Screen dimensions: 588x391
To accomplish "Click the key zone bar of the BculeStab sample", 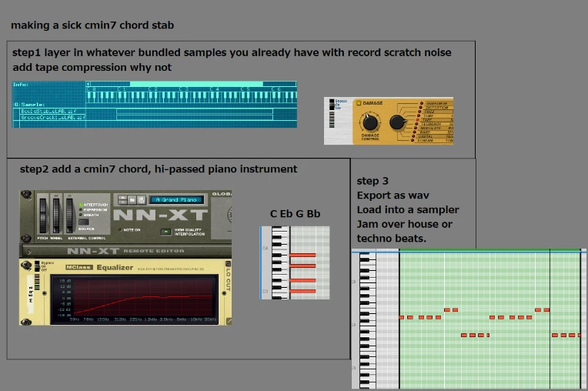I will (194, 112).
